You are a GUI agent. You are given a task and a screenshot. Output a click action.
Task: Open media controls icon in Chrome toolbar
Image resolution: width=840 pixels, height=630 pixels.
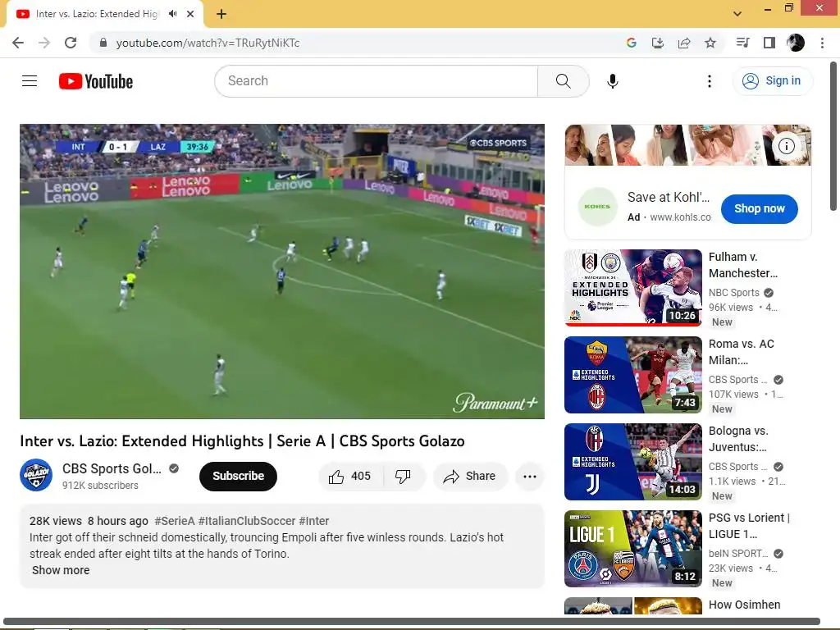[742, 43]
